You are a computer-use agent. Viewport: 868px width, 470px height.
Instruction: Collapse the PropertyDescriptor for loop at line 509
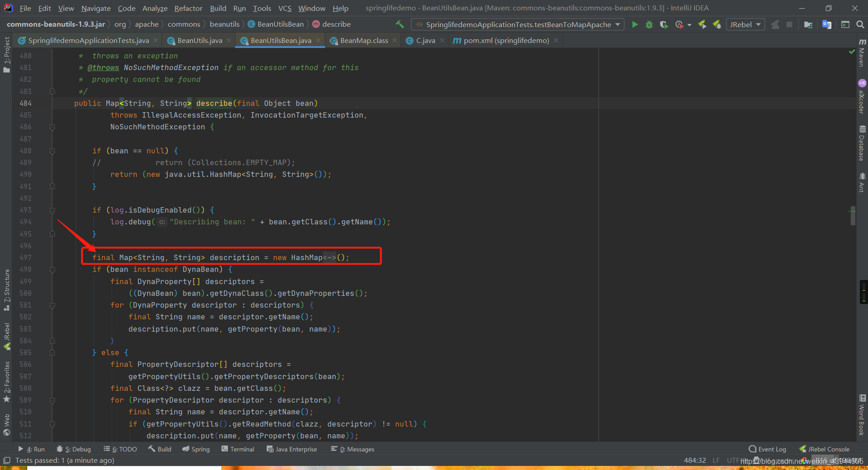point(52,400)
